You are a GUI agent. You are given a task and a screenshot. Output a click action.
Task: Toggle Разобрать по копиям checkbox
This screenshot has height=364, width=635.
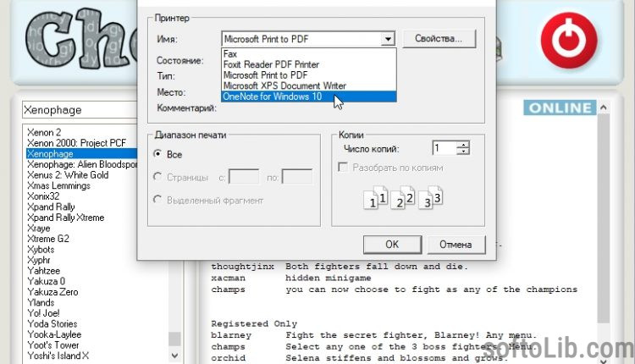(x=343, y=167)
